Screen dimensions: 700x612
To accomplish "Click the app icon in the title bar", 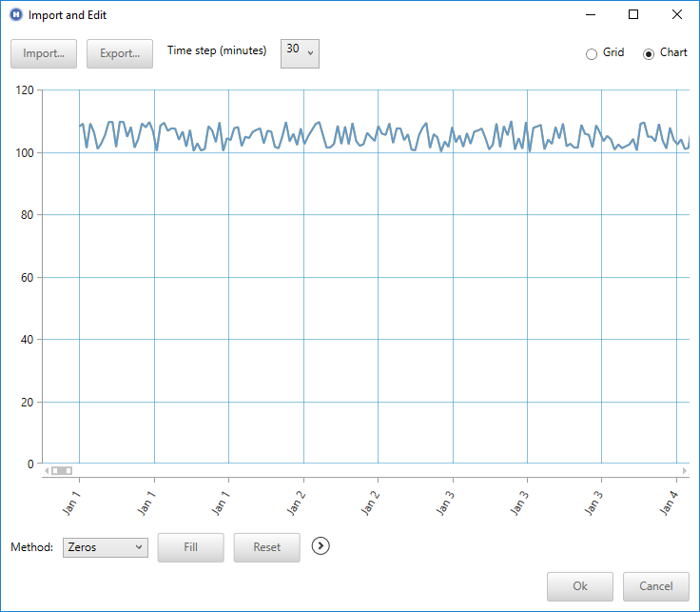I will [x=15, y=15].
